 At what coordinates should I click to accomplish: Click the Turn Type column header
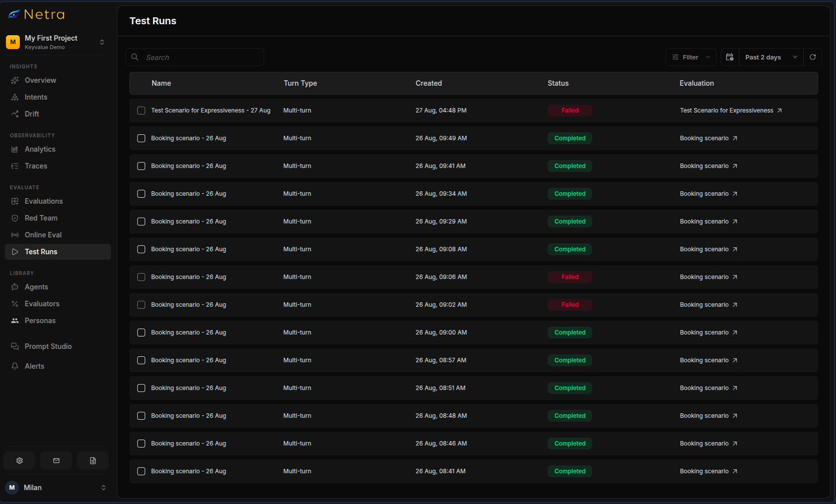(x=300, y=83)
